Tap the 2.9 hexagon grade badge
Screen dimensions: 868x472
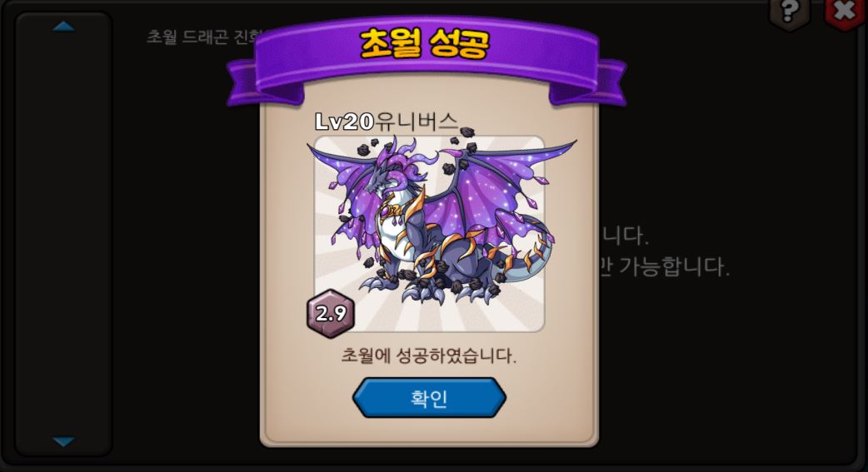331,314
